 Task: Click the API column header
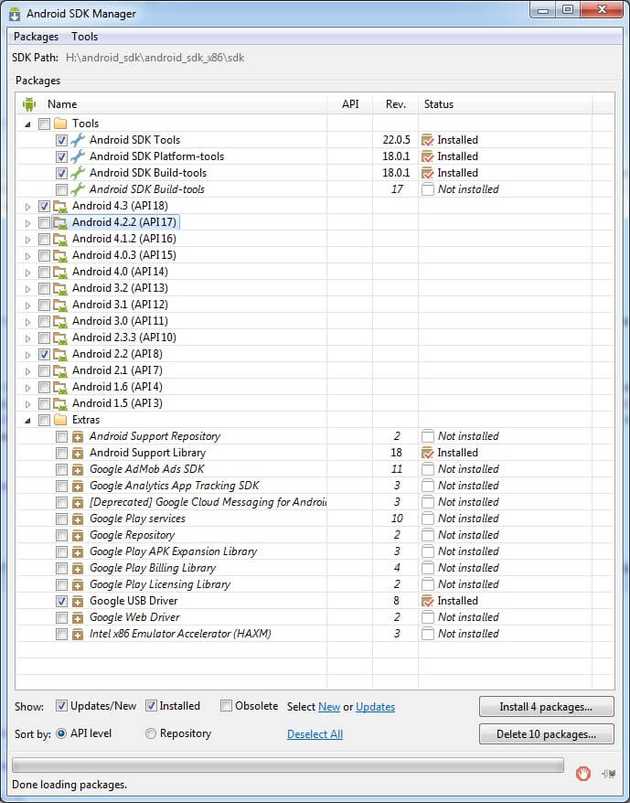point(350,104)
